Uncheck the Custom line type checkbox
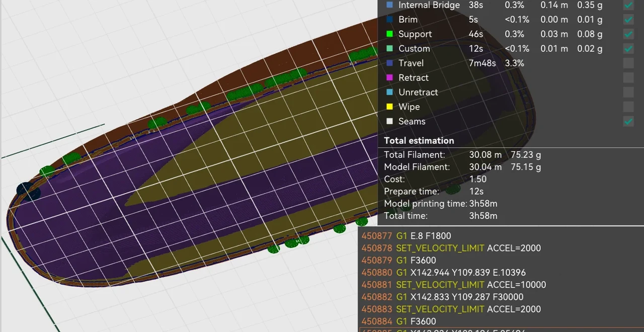The width and height of the screenshot is (644, 332). click(x=628, y=49)
